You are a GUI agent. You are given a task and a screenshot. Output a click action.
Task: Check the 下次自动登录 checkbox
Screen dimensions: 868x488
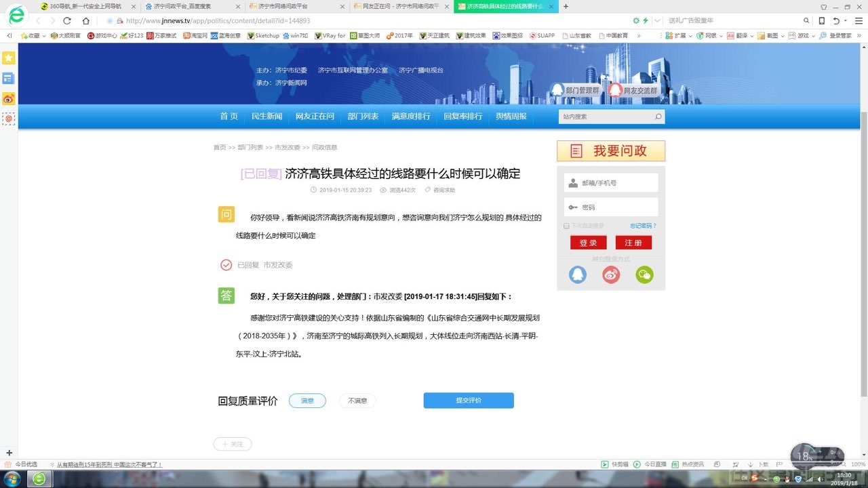(x=566, y=226)
